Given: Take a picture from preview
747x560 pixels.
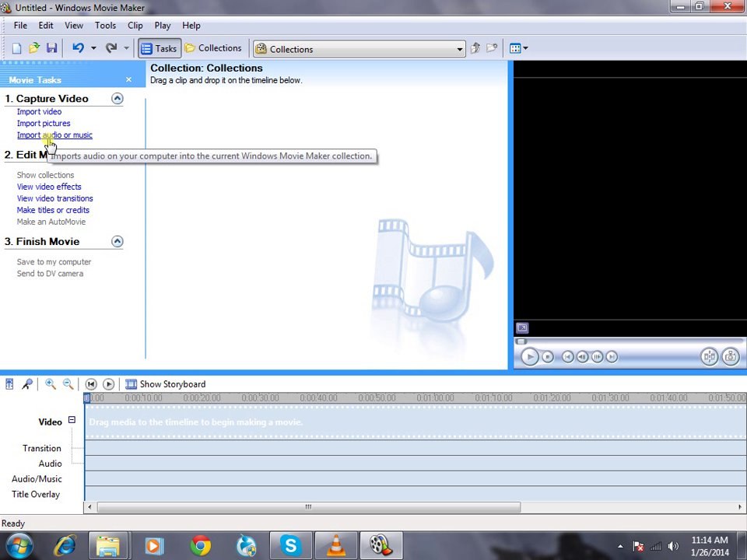Looking at the screenshot, I should (x=731, y=357).
